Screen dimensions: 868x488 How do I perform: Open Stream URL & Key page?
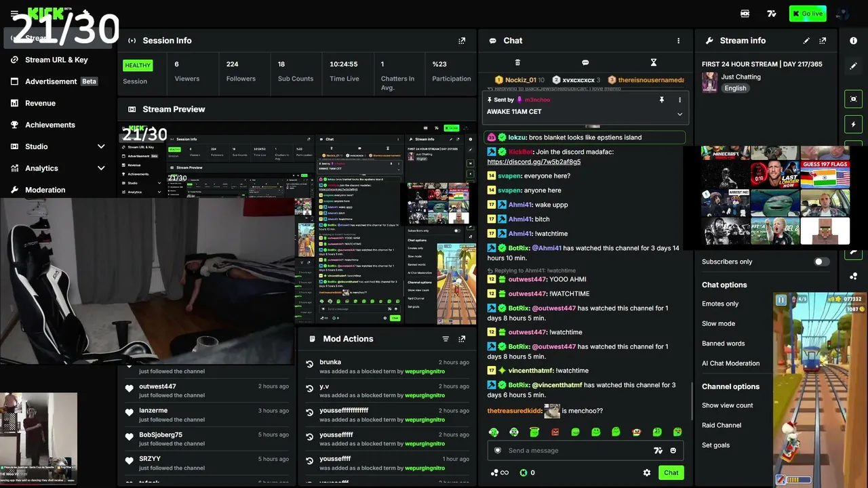pyautogui.click(x=57, y=60)
